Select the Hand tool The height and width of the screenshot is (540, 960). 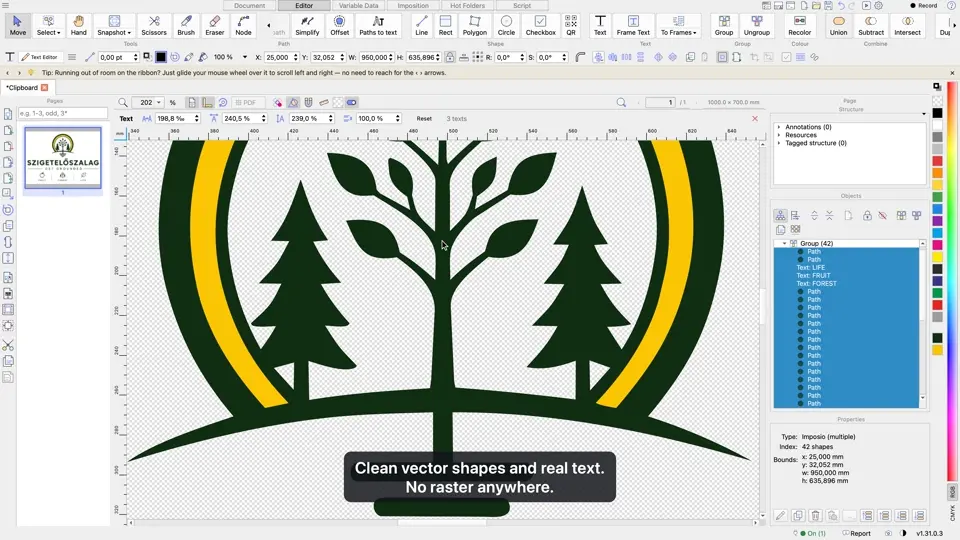coord(78,25)
